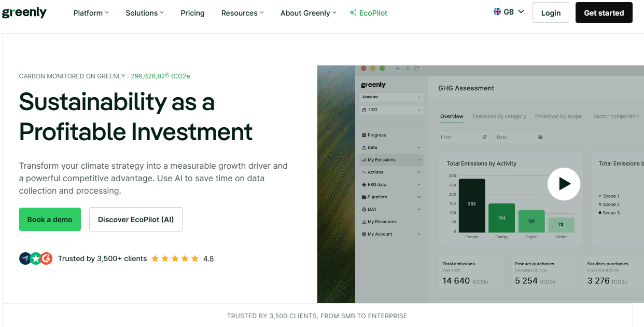This screenshot has height=327, width=644.
Task: Click the Scope 3 legend item
Action: (609, 213)
